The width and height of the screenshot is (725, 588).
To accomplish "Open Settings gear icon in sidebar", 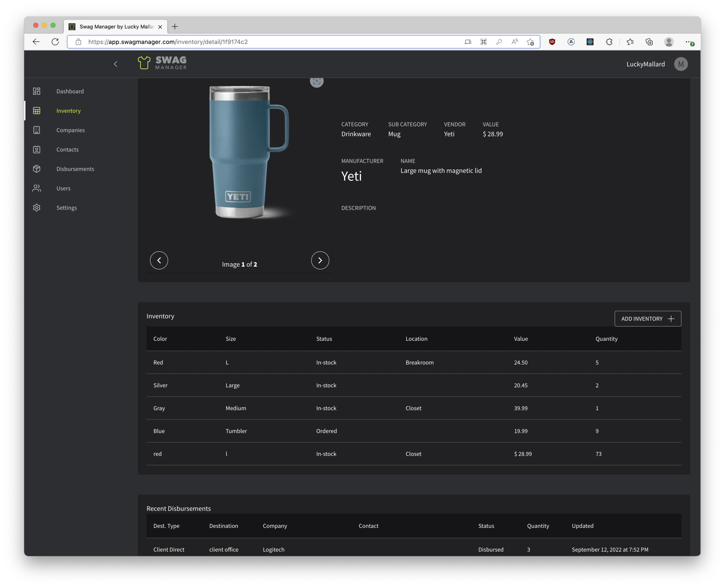I will 37,208.
